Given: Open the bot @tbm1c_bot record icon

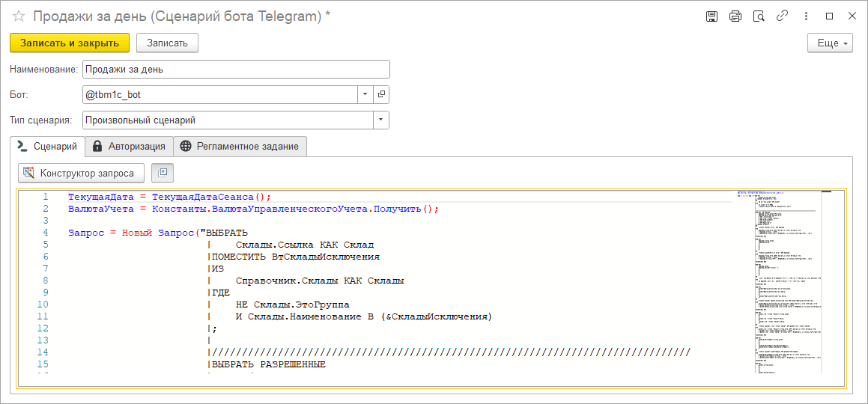Looking at the screenshot, I should pos(381,94).
